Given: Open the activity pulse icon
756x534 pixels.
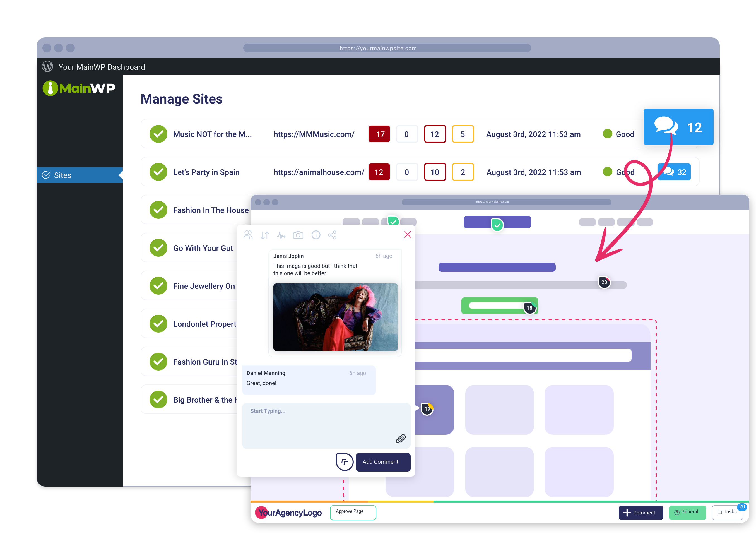Looking at the screenshot, I should tap(281, 235).
